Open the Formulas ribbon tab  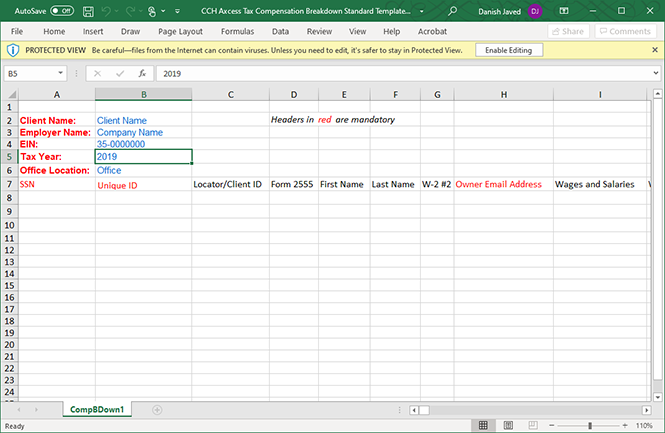pyautogui.click(x=237, y=31)
